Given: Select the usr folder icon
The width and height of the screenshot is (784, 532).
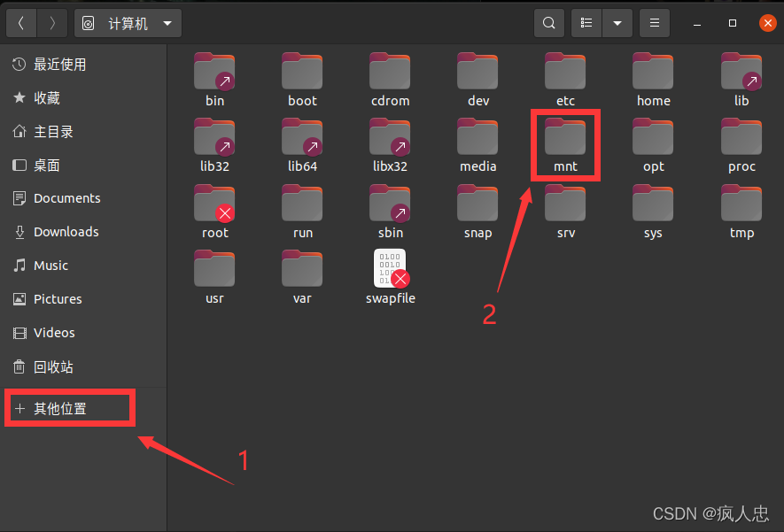Looking at the screenshot, I should [214, 269].
